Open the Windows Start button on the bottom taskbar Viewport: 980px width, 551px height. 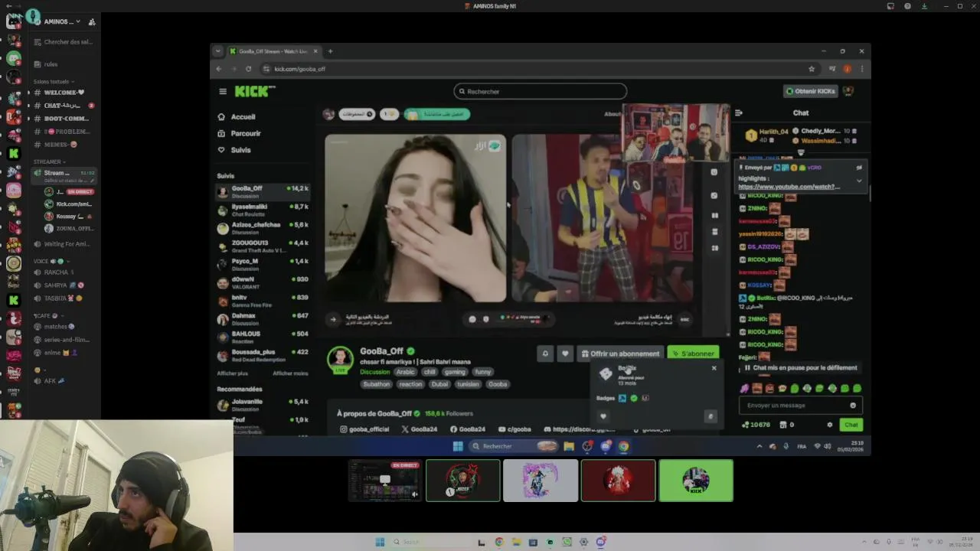point(380,543)
